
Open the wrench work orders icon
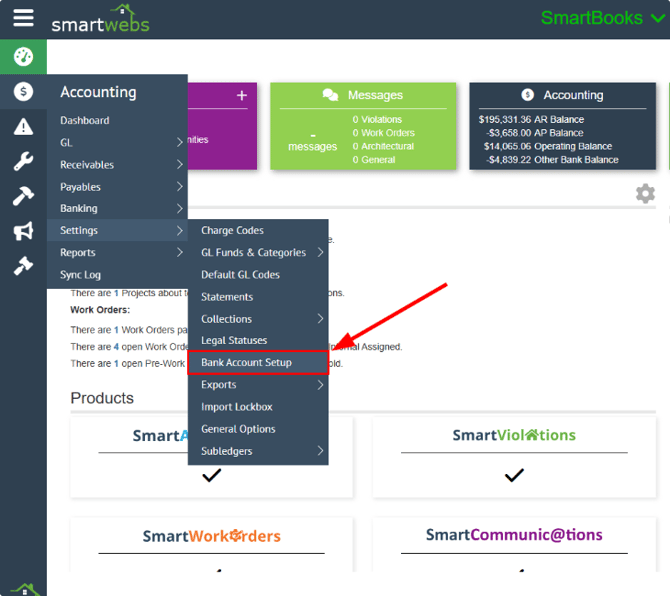23,161
